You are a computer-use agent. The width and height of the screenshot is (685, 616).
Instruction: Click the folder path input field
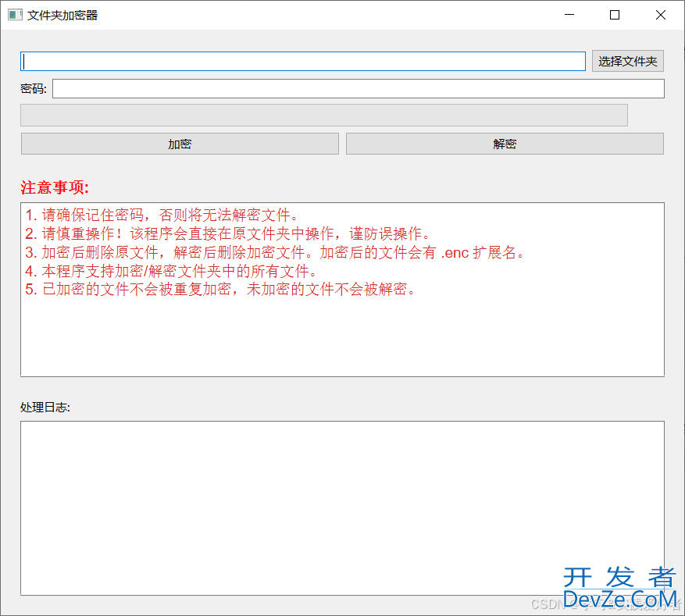click(x=303, y=62)
